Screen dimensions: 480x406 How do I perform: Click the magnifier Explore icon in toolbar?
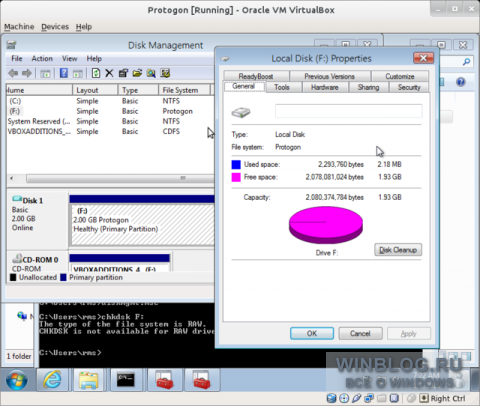[x=151, y=73]
